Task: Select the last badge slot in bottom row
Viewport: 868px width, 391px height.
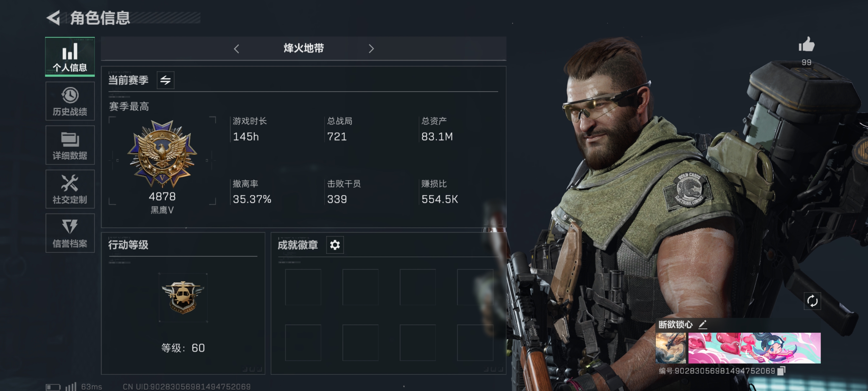Action: coord(475,342)
